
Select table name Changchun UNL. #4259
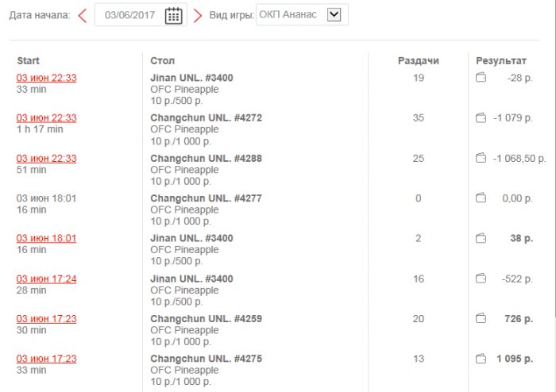pos(206,319)
